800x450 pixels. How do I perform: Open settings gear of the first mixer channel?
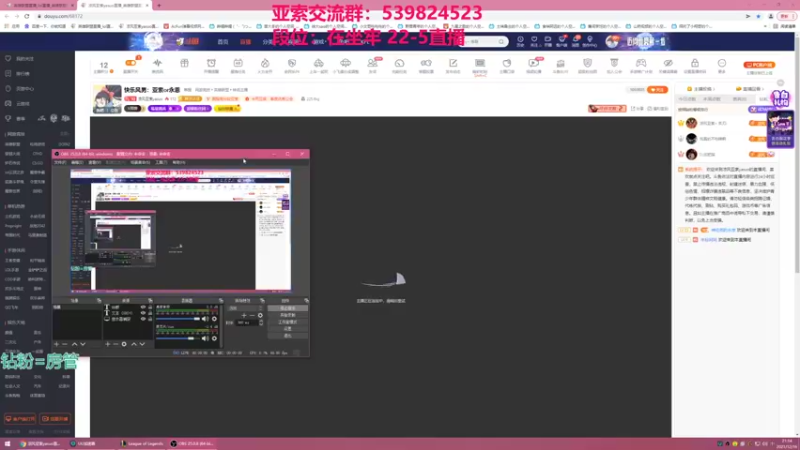[214, 319]
